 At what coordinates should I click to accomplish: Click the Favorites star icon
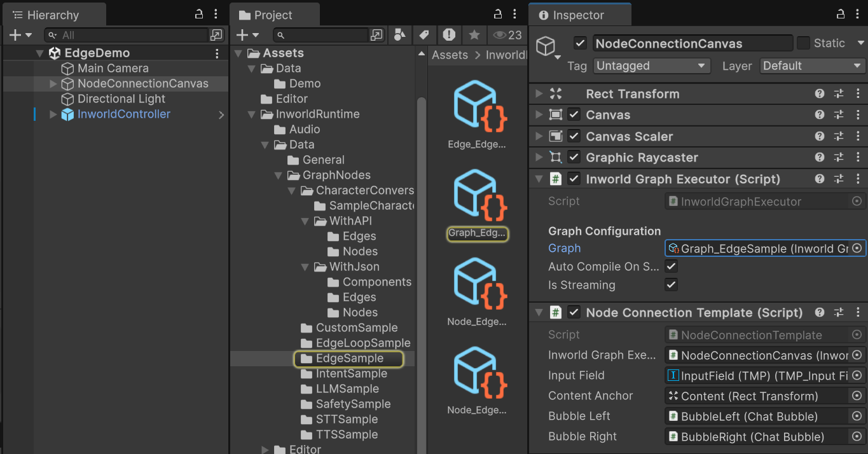[474, 35]
